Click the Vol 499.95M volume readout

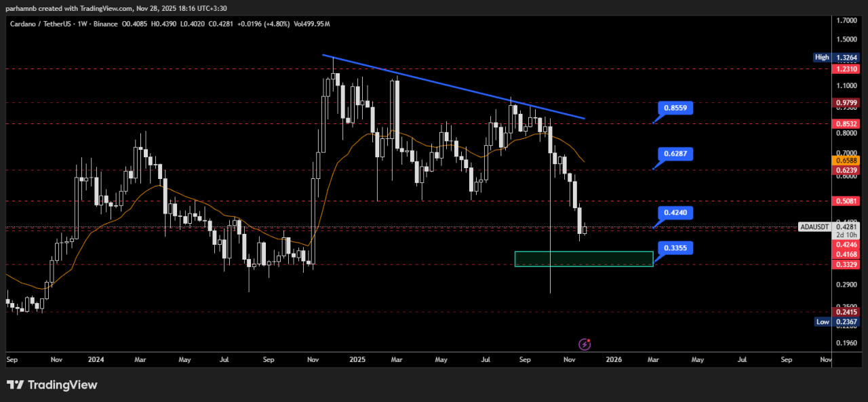(312, 24)
